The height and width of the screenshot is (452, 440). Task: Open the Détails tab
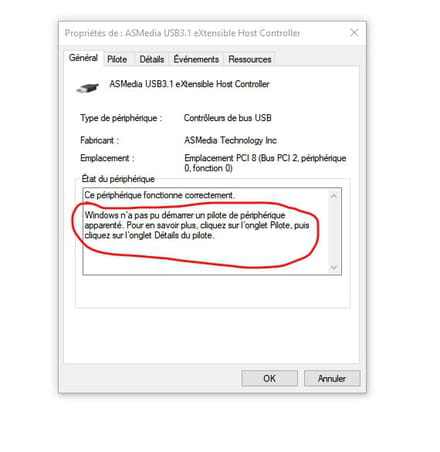click(x=152, y=59)
